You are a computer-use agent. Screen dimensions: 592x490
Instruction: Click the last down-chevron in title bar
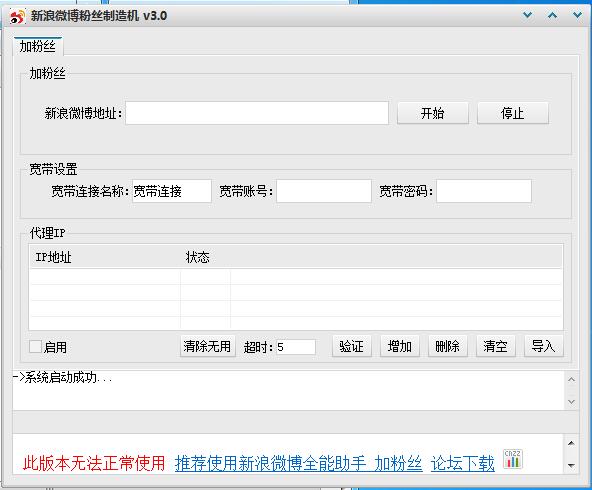click(x=577, y=15)
